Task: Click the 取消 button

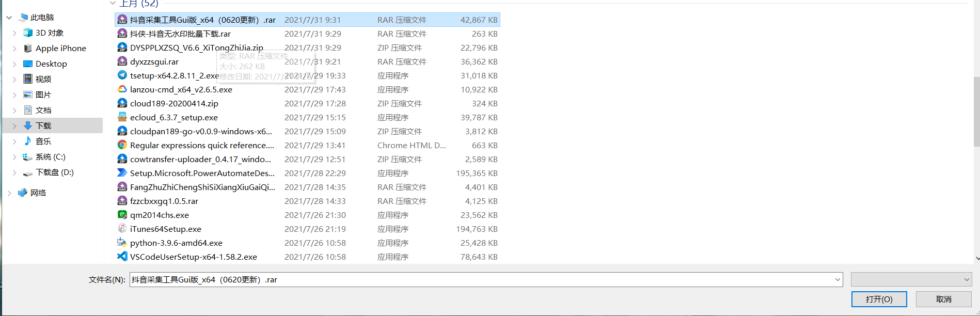Action: [943, 299]
